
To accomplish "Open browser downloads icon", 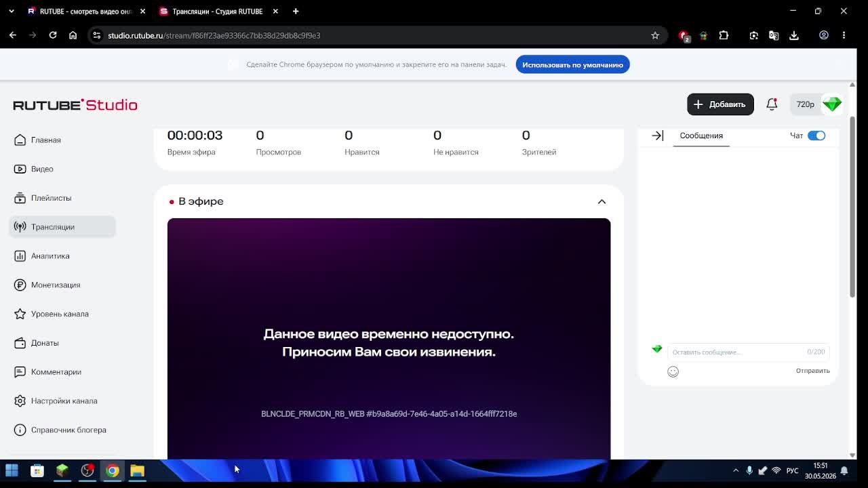I will [x=794, y=35].
